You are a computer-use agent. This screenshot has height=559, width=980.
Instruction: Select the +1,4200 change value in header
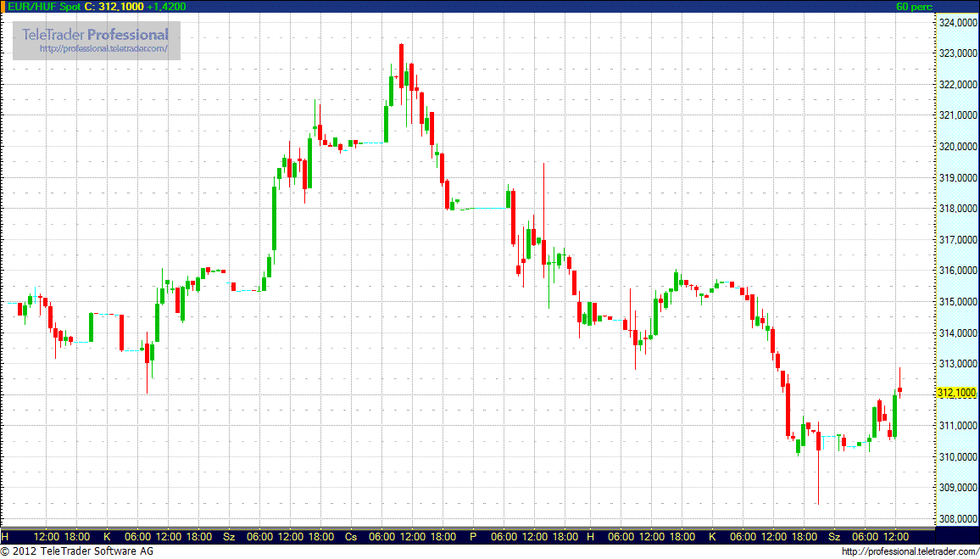(165, 6)
